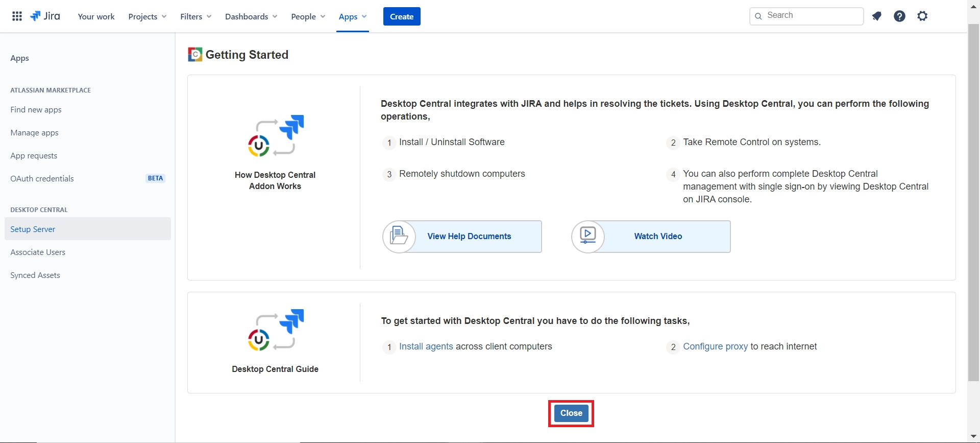This screenshot has width=980, height=443.
Task: Click the Jira logo
Action: (x=45, y=16)
